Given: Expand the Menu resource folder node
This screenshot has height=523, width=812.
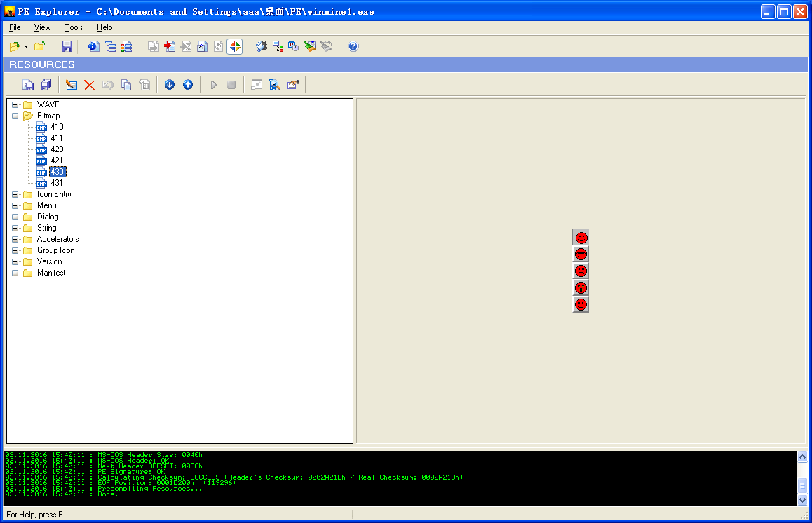Looking at the screenshot, I should click(x=15, y=205).
